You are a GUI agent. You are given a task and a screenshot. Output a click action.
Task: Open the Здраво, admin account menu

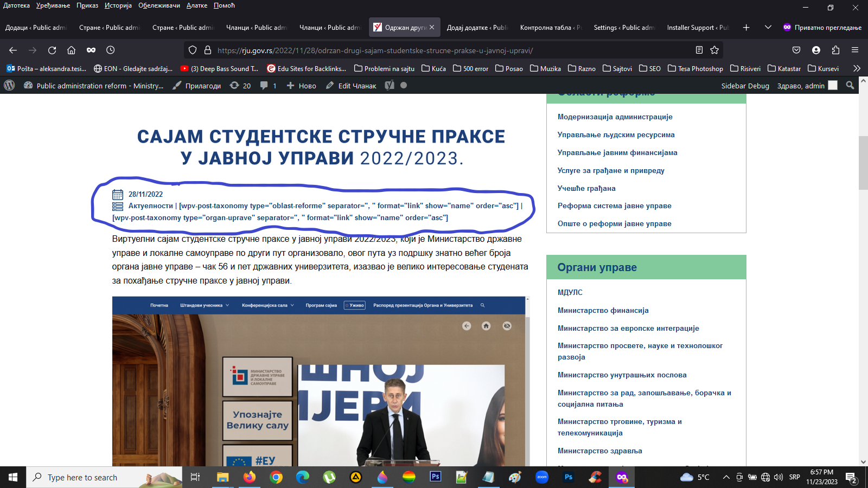click(807, 86)
